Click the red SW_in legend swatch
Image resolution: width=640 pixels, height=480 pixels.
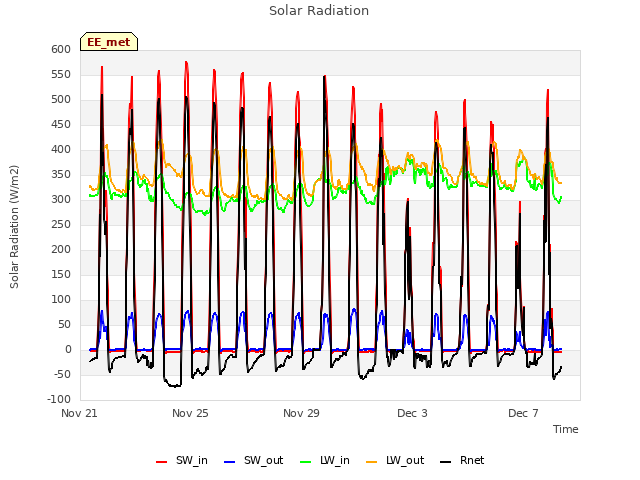click(162, 462)
